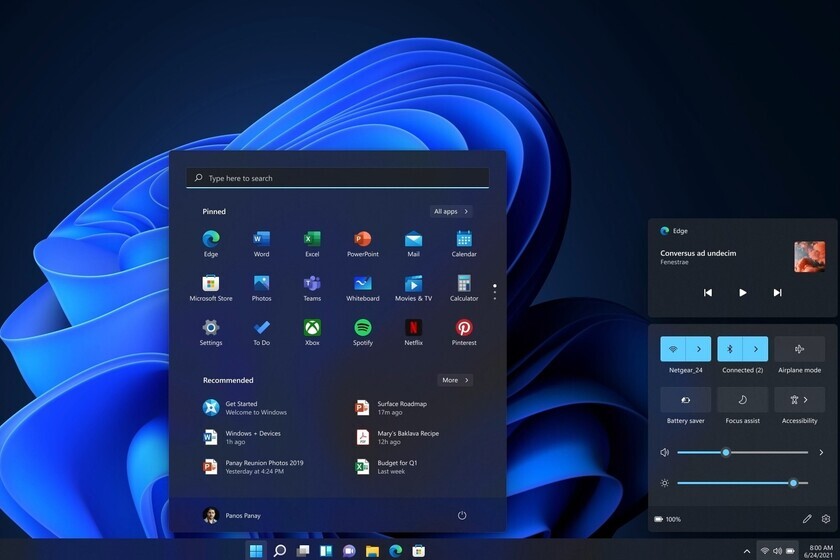Click the 100% battery indicator
The height and width of the screenshot is (560, 840).
(x=668, y=519)
